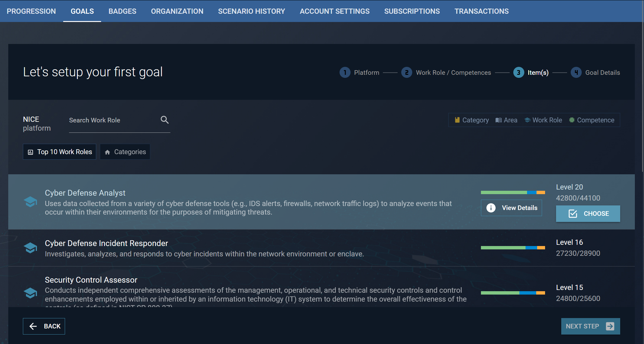Click the info icon on View Details
Viewport: 644px width, 344px height.
pyautogui.click(x=491, y=208)
